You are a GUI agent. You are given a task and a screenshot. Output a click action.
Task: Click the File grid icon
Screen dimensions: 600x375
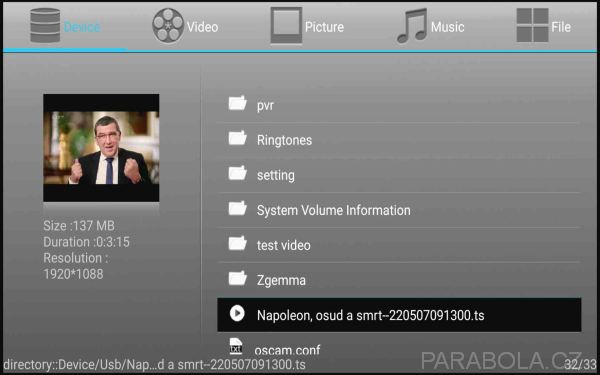[532, 25]
